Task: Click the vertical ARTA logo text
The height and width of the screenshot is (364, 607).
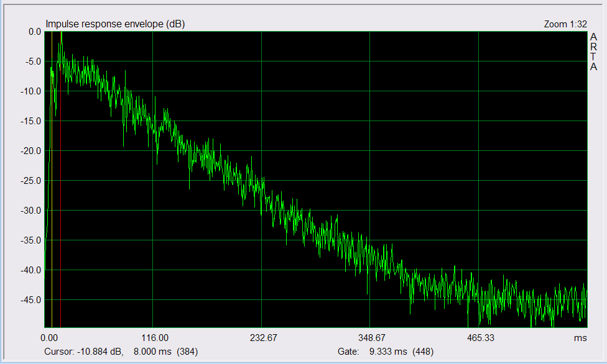Action: [593, 52]
